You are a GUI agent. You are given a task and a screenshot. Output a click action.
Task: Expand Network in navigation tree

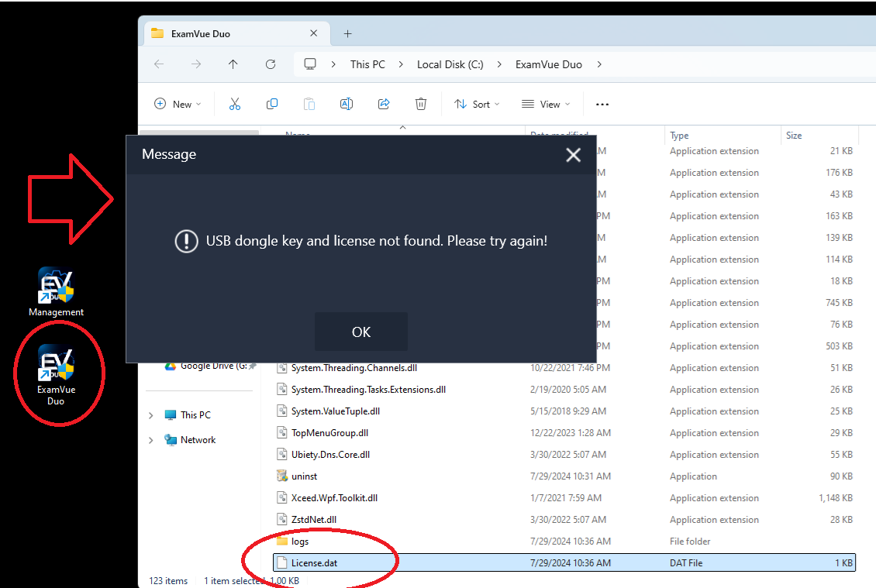151,440
